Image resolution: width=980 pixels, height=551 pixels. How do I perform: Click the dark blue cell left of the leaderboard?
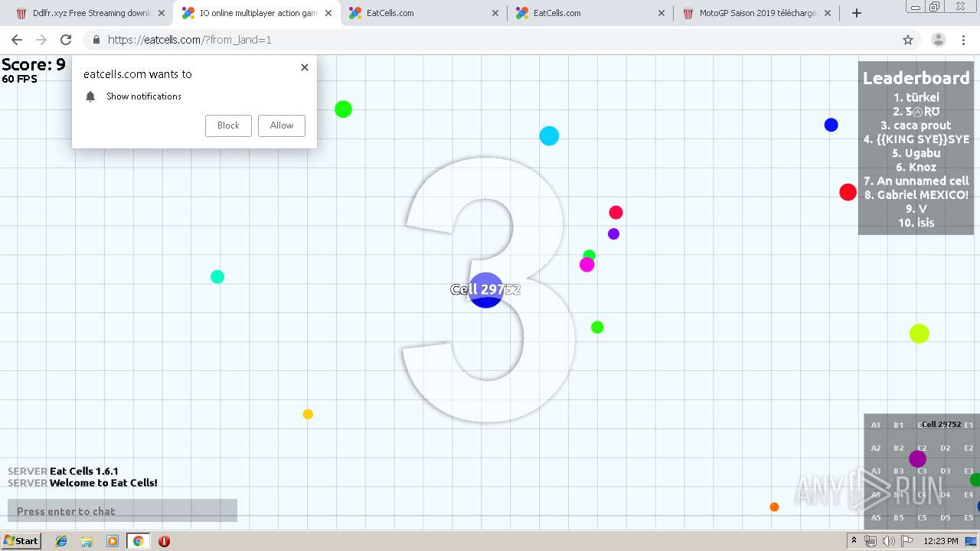(831, 125)
